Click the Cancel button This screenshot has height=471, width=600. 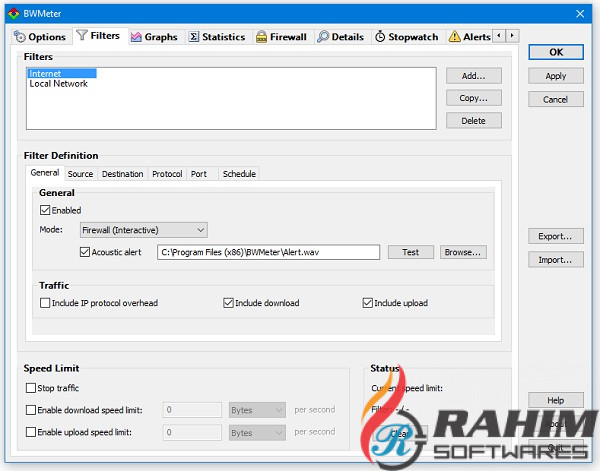[556, 99]
